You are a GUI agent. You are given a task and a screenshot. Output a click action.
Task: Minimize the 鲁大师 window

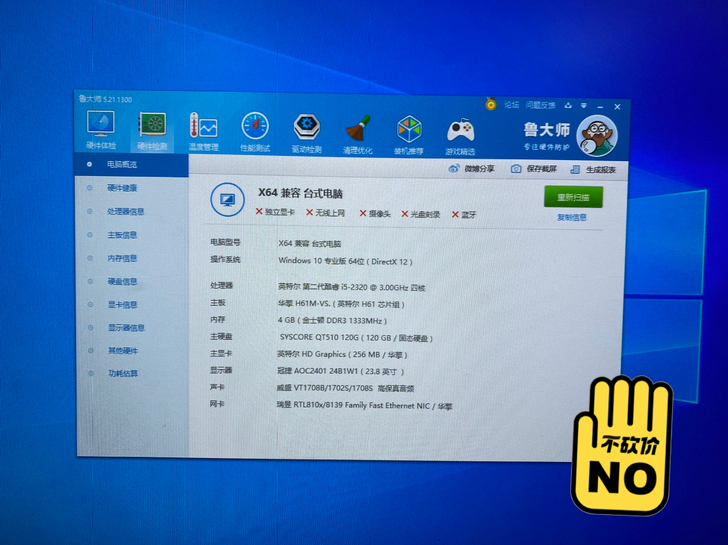coord(600,106)
